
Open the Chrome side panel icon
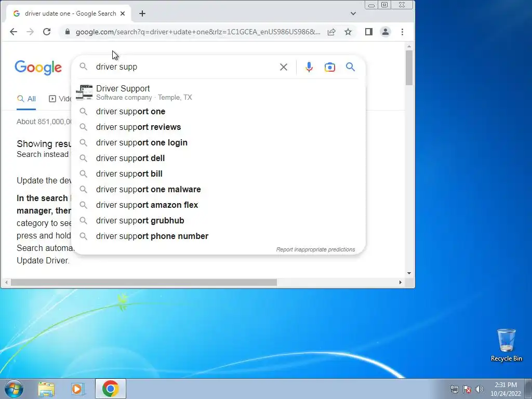click(369, 32)
